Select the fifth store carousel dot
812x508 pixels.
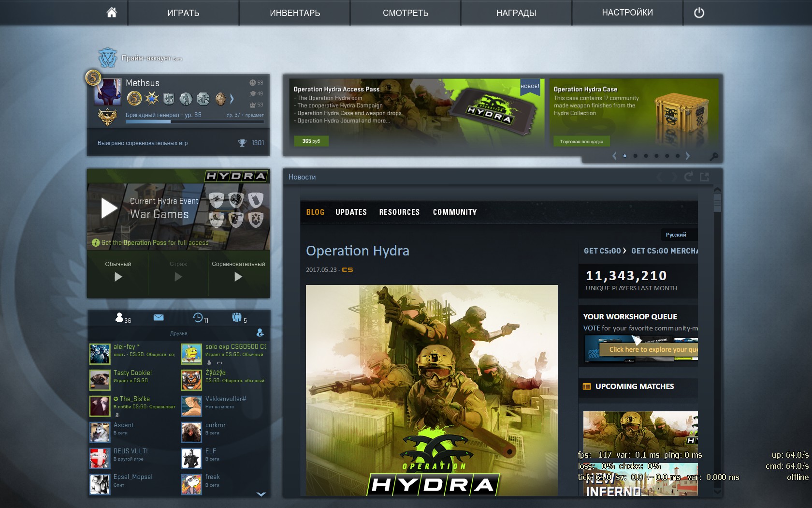pos(667,156)
